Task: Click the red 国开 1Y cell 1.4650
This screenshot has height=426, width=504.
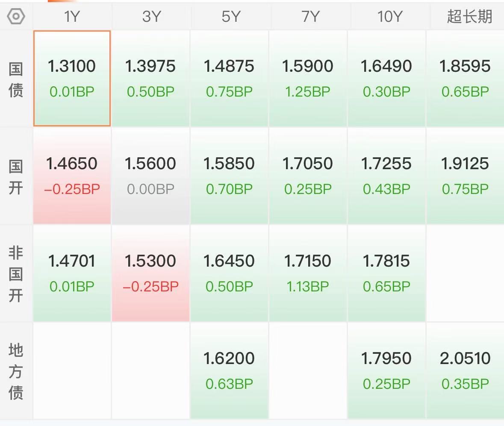Action: click(x=72, y=176)
